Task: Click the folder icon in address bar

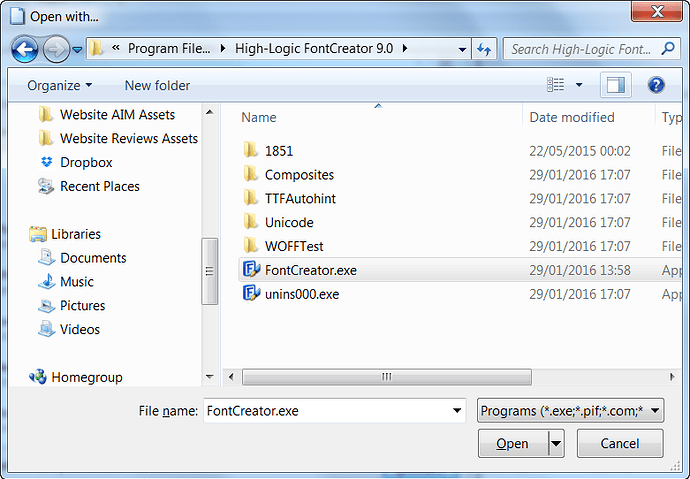Action: [x=96, y=48]
